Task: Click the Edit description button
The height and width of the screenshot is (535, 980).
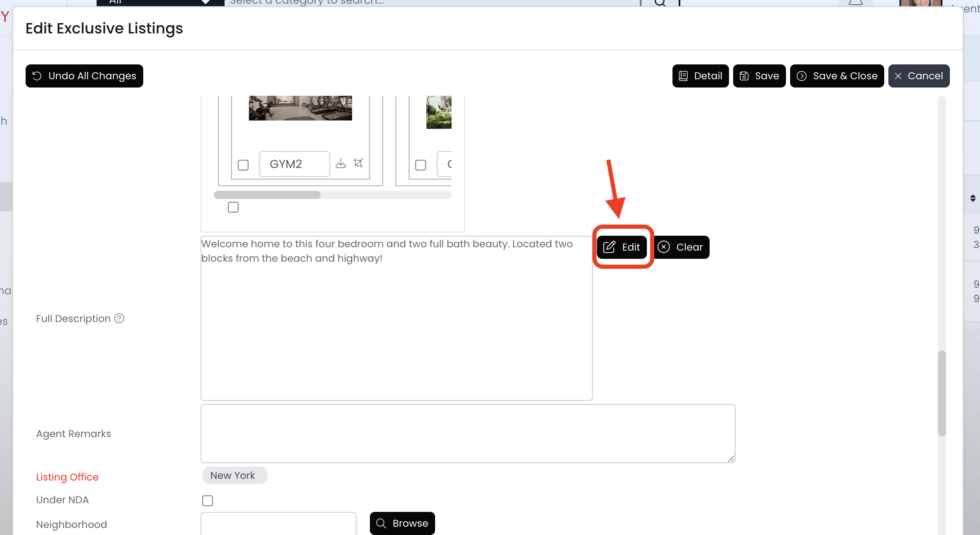Action: tap(622, 247)
